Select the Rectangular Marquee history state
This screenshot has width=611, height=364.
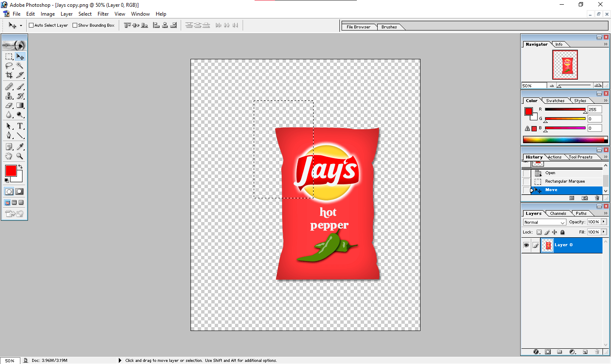[x=566, y=181]
